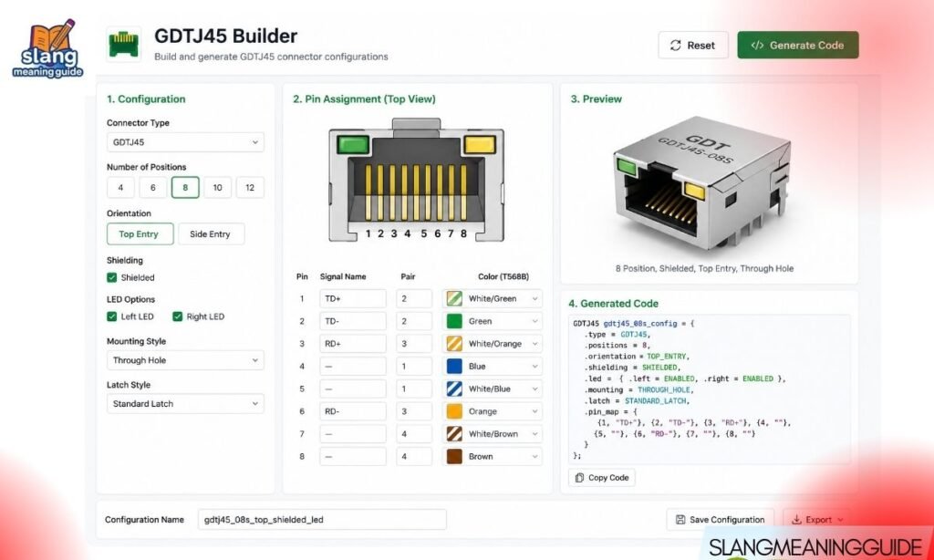Click the White/Orange striped color swatch
Screen dimensions: 934x560
pos(454,344)
